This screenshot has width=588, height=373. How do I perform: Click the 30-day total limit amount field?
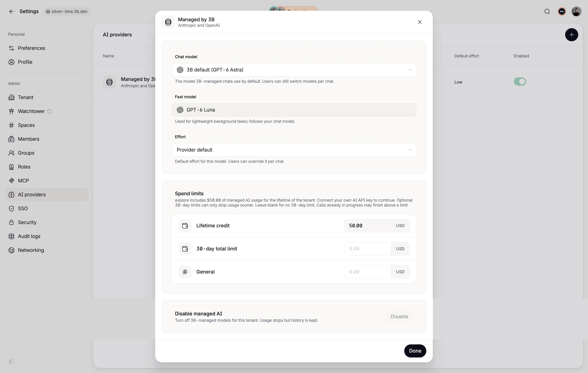367,249
